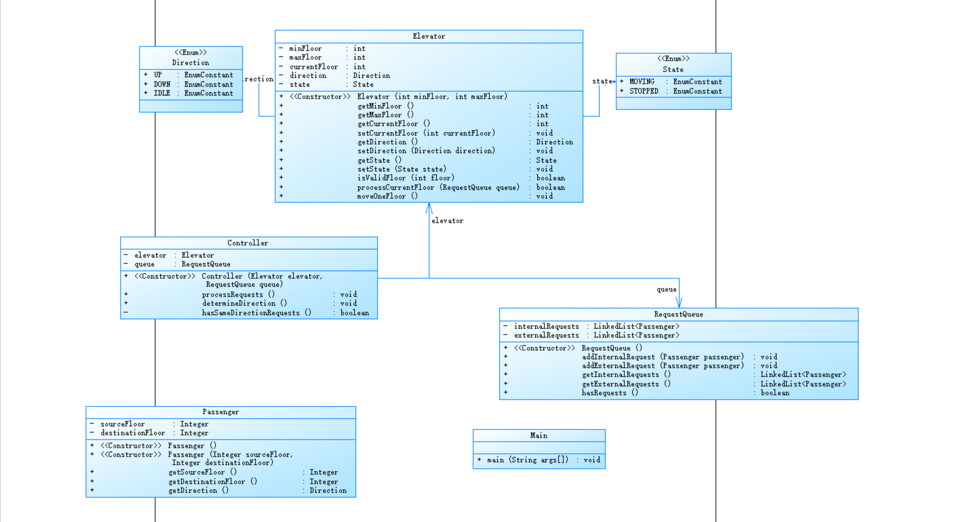Click the IDLE enum constant
Viewport: 980px width, 522px height.
click(x=162, y=94)
